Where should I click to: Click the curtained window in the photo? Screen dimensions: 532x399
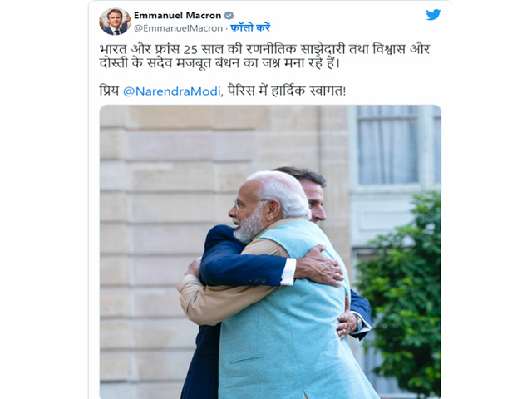[388, 144]
